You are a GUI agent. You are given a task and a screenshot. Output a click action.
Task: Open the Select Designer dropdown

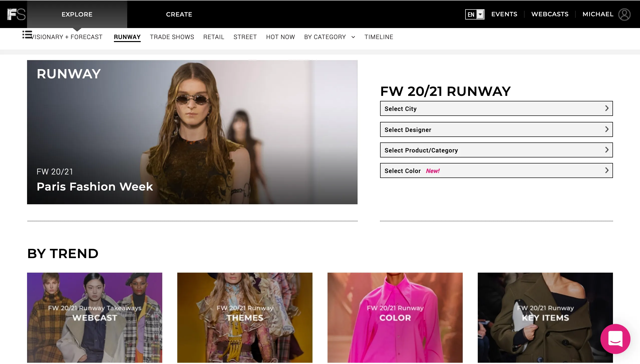496,129
